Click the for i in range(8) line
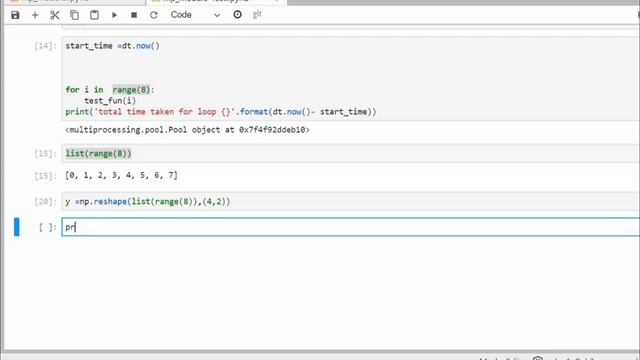 pos(110,90)
